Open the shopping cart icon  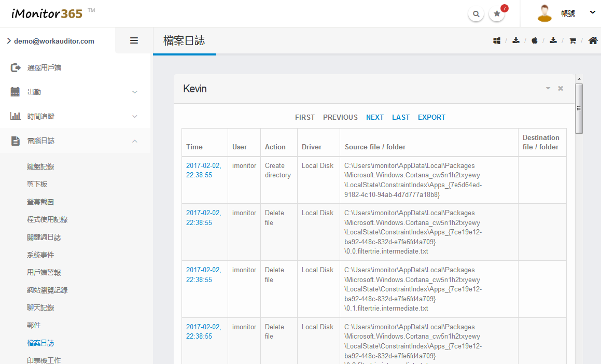572,40
